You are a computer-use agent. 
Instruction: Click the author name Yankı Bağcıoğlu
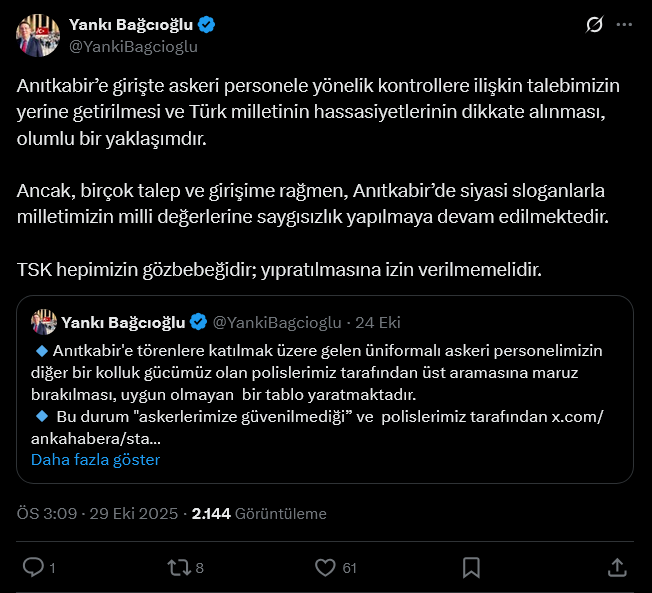pos(132,25)
